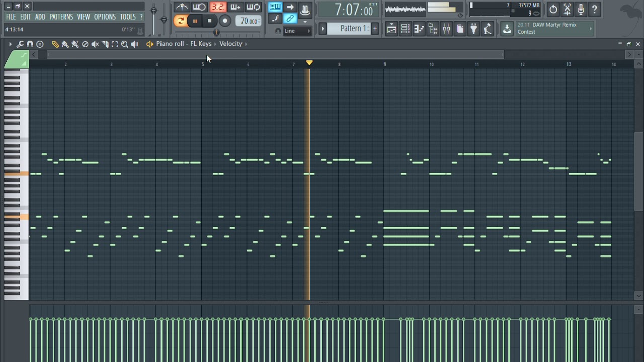Pause playback
The height and width of the screenshot is (362, 644).
click(195, 21)
